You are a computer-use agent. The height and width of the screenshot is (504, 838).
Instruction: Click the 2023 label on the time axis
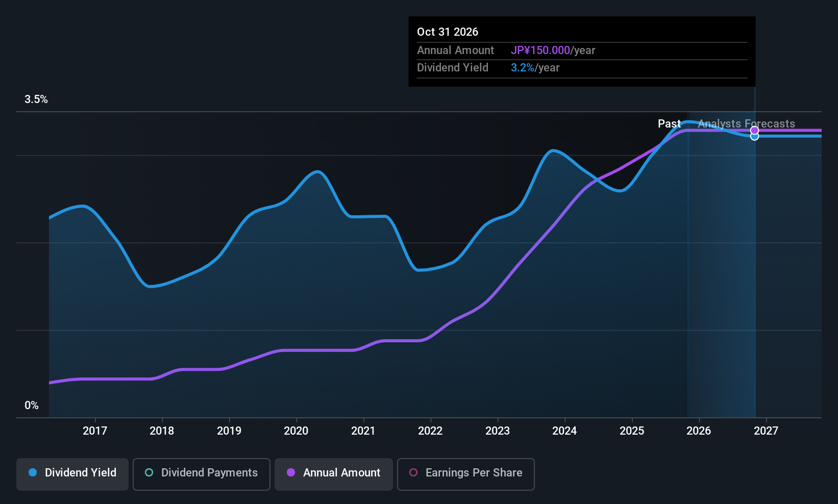tap(498, 431)
